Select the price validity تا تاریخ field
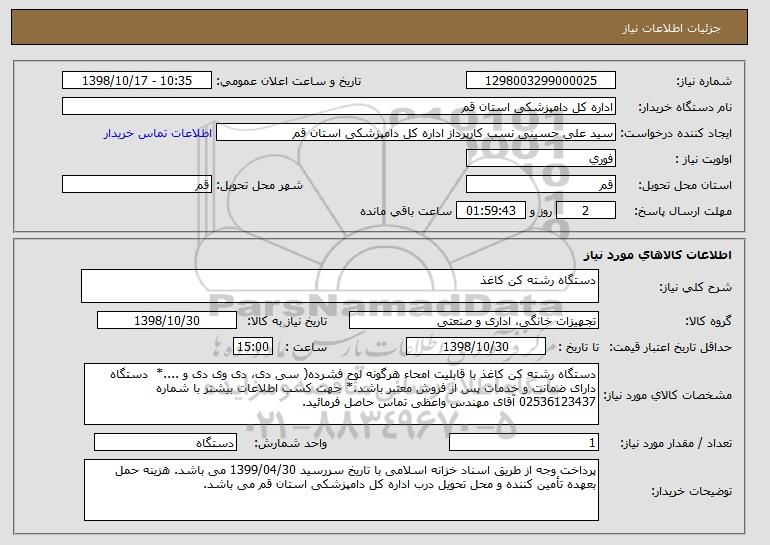770x545 pixels. tap(476, 347)
